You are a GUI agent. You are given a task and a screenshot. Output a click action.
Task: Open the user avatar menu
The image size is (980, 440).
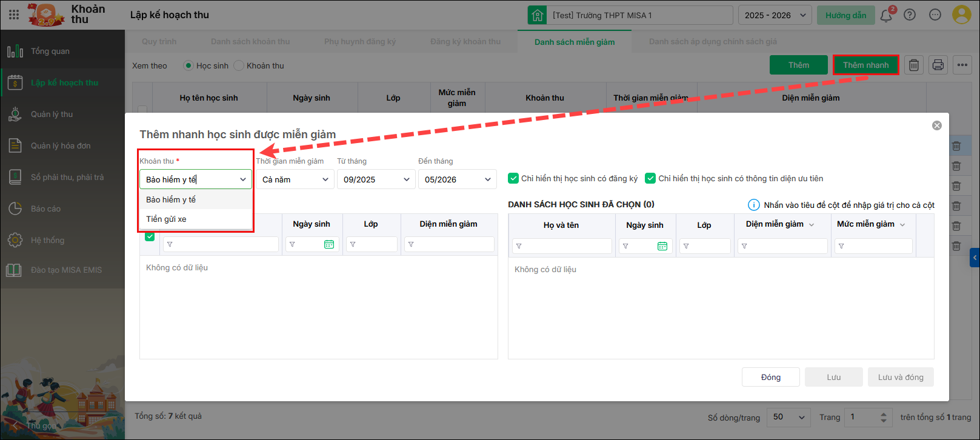pyautogui.click(x=962, y=15)
